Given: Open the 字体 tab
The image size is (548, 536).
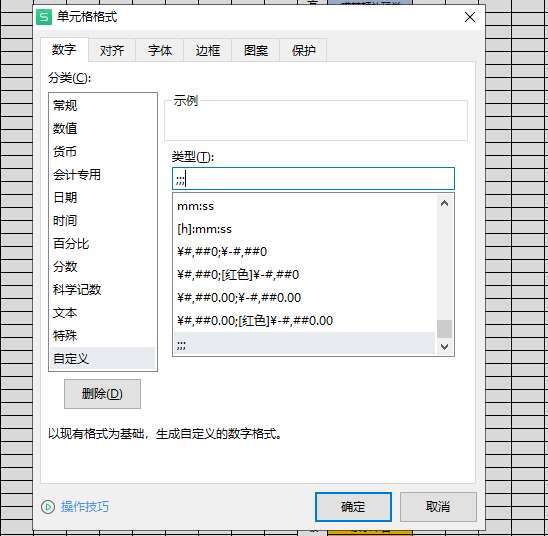Looking at the screenshot, I should [160, 50].
